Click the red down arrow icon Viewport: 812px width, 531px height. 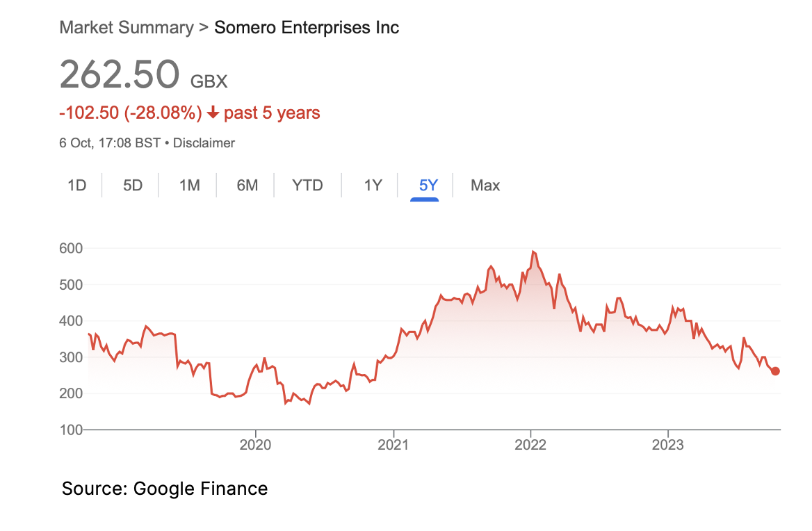[213, 113]
